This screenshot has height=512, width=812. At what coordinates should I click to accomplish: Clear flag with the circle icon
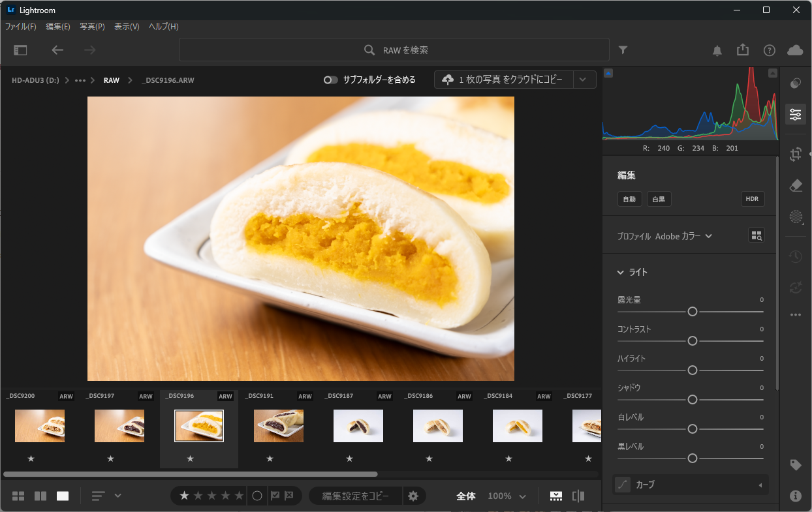pos(257,496)
